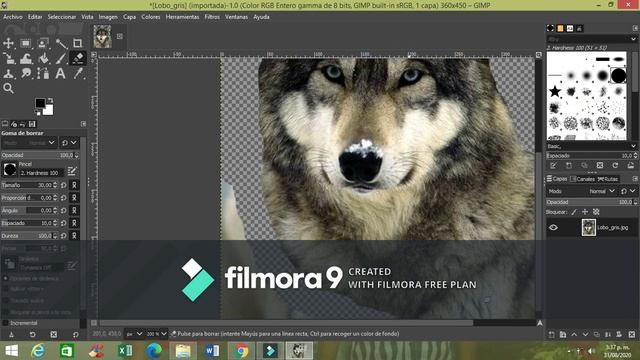The width and height of the screenshot is (640, 360).
Task: Switch to the Rutas tab
Action: click(608, 179)
